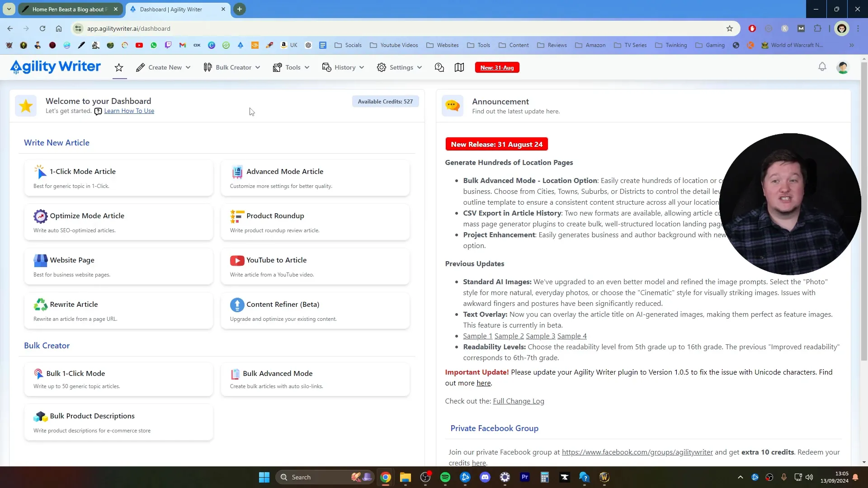
Task: Click the 1-Click Mode Article icon
Action: click(40, 172)
